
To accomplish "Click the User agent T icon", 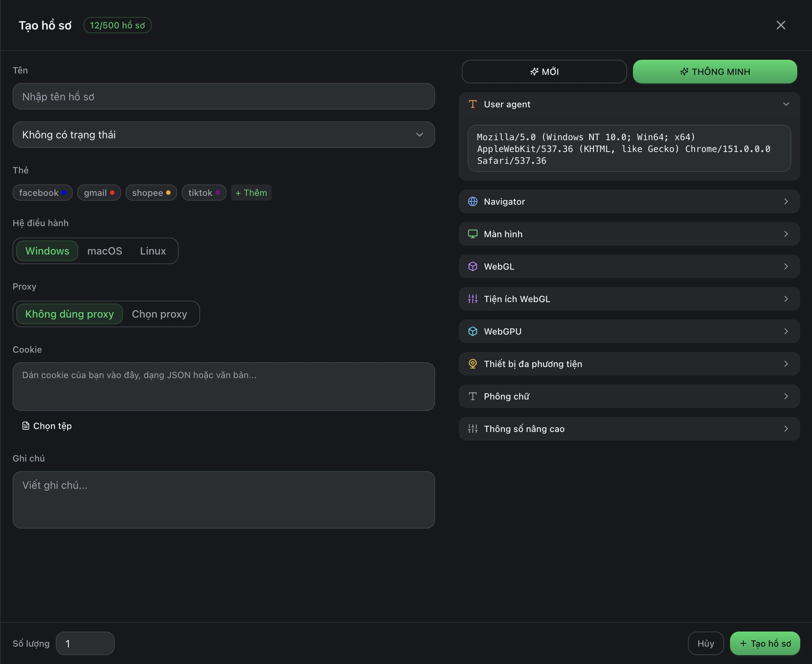I will [472, 104].
